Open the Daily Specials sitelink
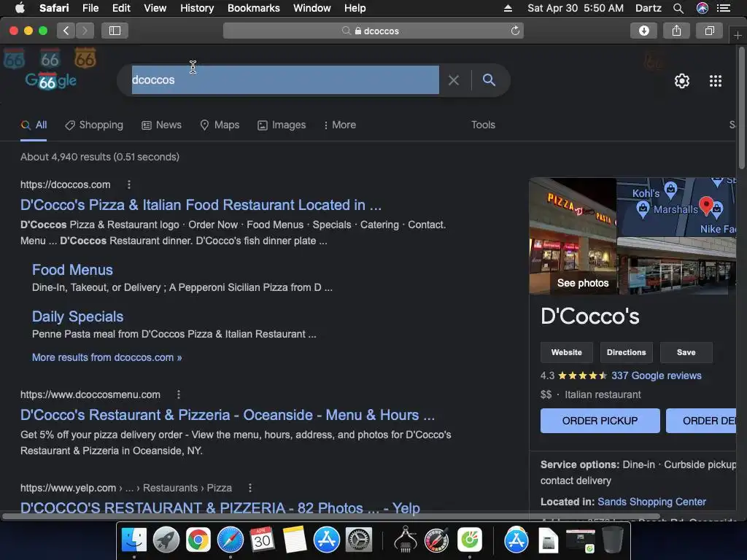The height and width of the screenshot is (560, 747). [x=77, y=316]
